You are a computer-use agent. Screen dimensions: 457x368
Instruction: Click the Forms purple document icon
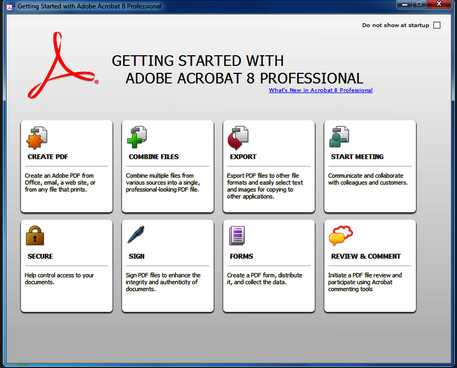coord(237,235)
